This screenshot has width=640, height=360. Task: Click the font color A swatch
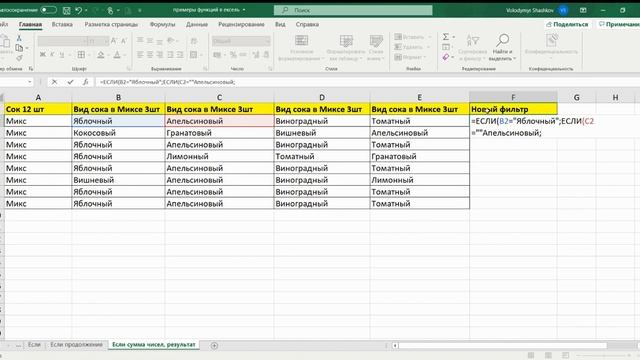point(117,55)
